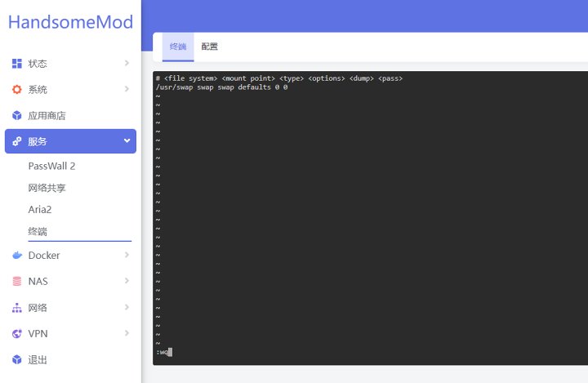The image size is (588, 383).
Task: Open the 终端 sidebar submenu item
Action: [x=38, y=231]
